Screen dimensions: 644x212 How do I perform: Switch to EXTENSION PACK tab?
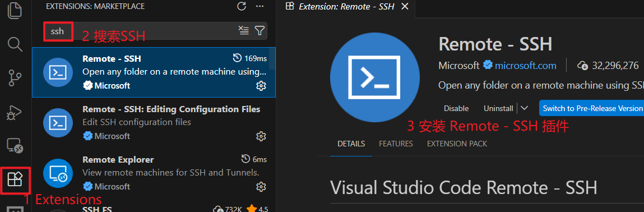pyautogui.click(x=457, y=144)
